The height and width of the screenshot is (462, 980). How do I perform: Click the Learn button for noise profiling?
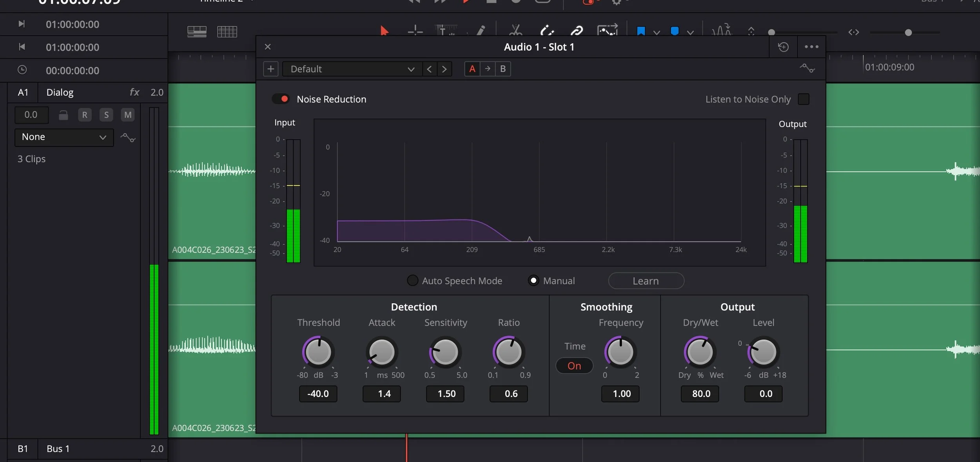[x=645, y=281]
